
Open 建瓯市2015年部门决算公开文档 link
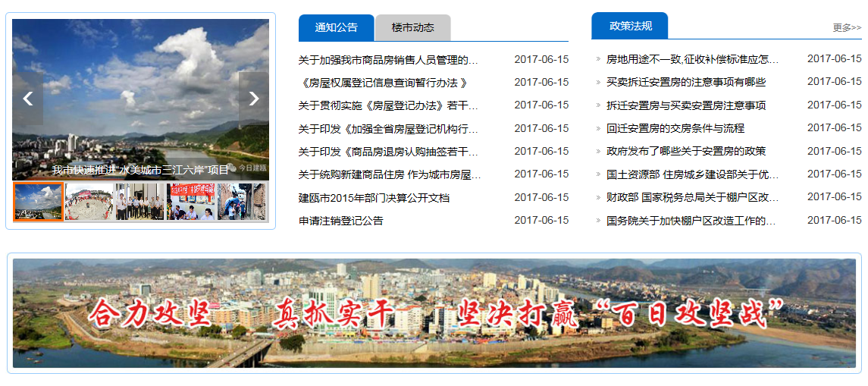374,198
